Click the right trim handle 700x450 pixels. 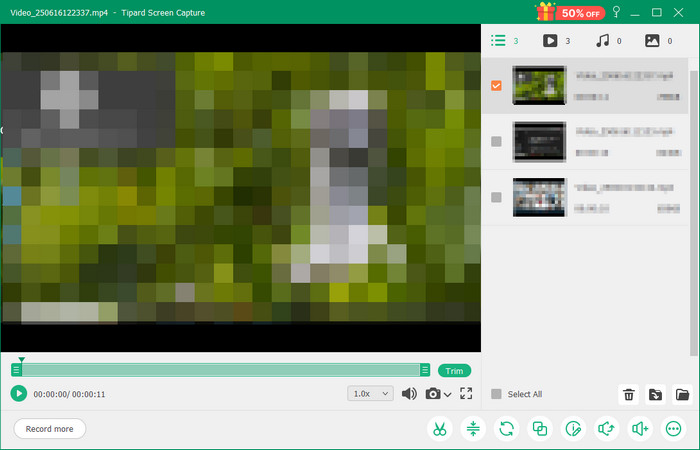425,370
